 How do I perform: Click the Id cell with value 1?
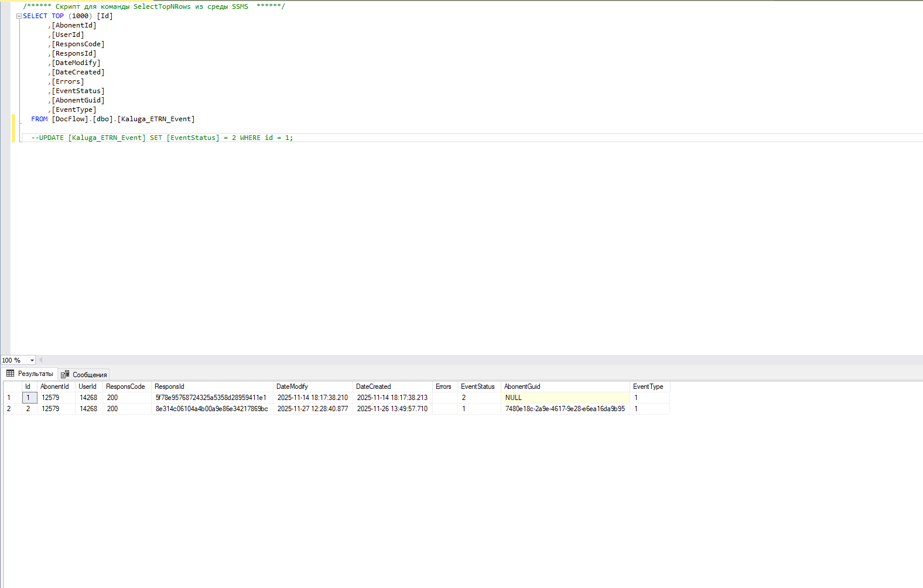pyautogui.click(x=29, y=398)
